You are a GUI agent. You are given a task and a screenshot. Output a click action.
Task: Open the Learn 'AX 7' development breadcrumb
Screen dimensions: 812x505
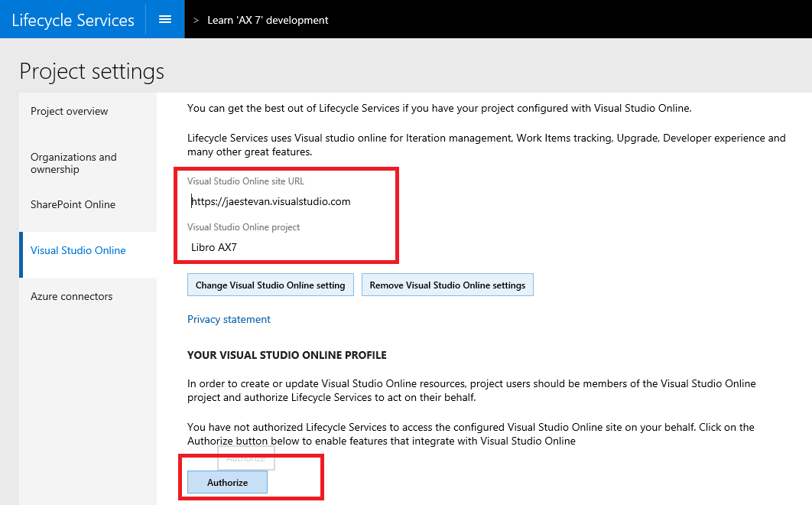pyautogui.click(x=268, y=20)
